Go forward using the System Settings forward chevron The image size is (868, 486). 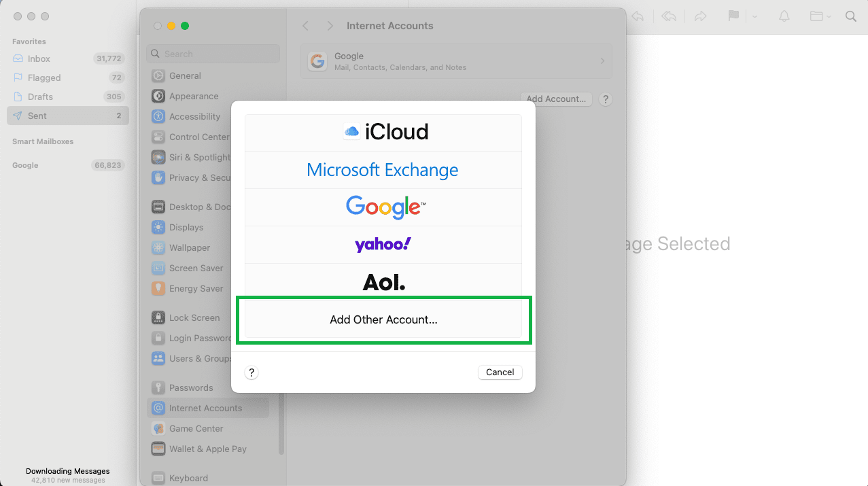point(330,26)
